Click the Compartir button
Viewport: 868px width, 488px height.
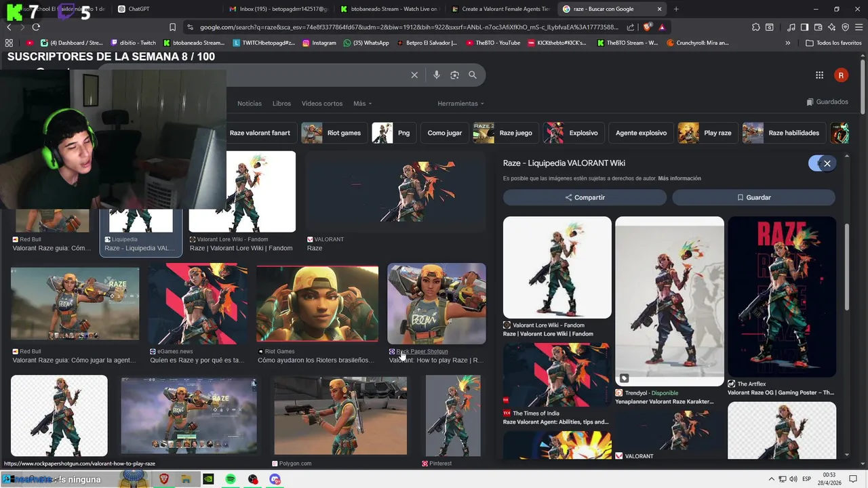[585, 197]
